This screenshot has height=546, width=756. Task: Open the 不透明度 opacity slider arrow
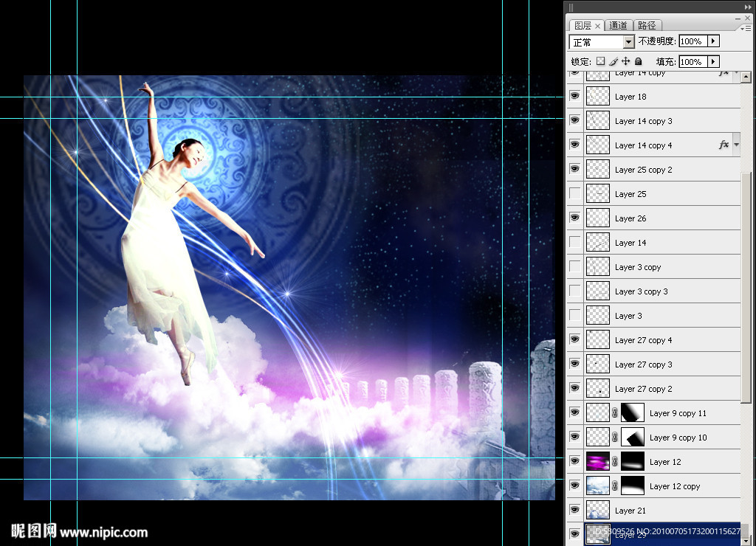click(x=713, y=41)
